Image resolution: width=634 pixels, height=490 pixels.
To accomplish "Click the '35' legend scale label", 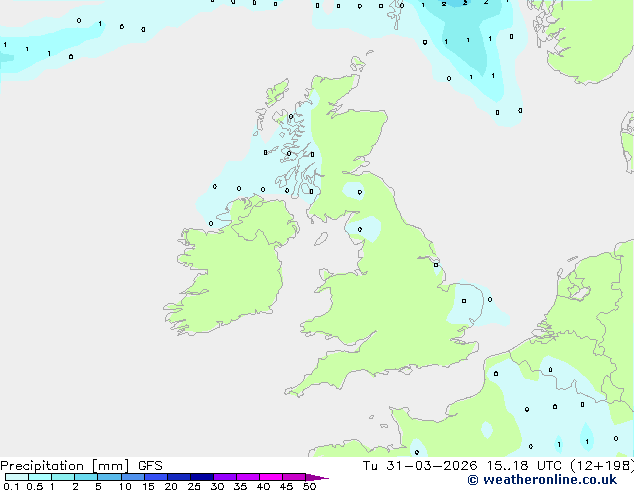I will pyautogui.click(x=240, y=486).
